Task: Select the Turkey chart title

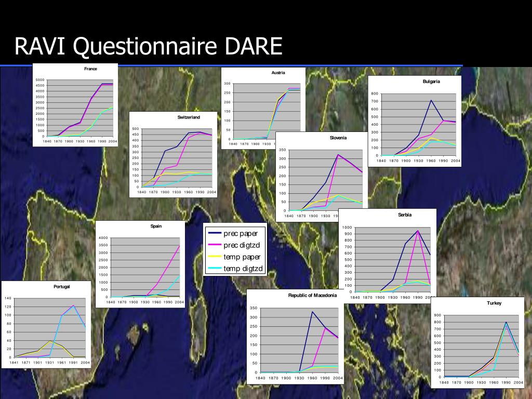Action: click(x=494, y=303)
